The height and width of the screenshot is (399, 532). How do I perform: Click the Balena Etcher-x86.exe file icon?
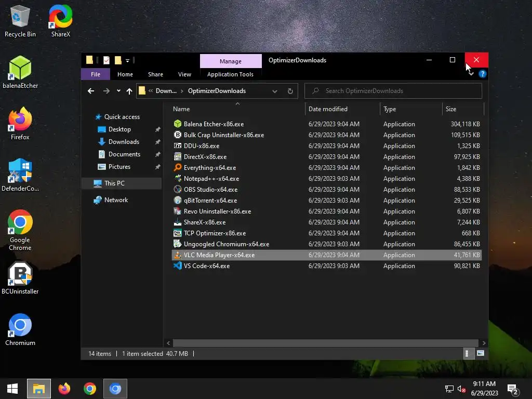178,124
